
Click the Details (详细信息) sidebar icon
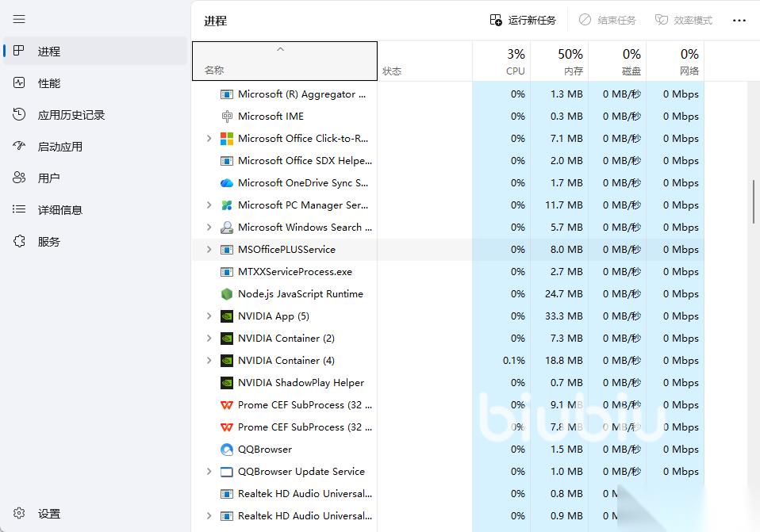[x=19, y=209]
